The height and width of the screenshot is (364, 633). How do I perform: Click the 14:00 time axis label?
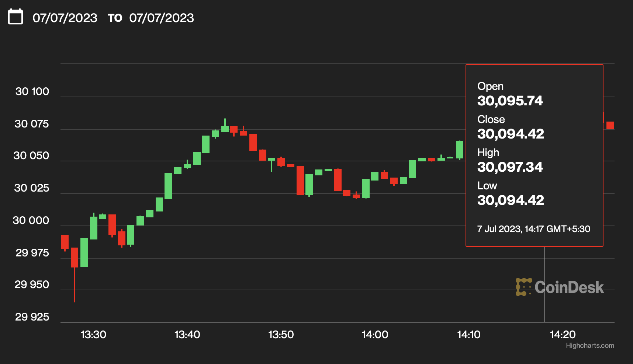(375, 335)
